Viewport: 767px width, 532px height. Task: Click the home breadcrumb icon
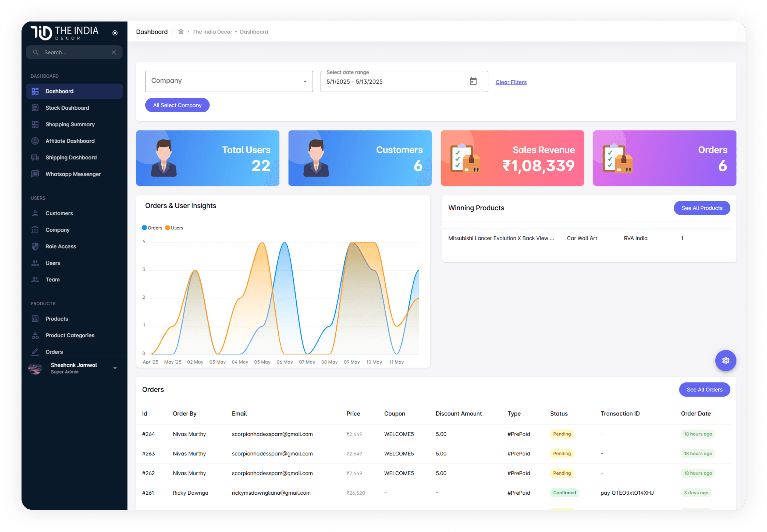point(181,32)
